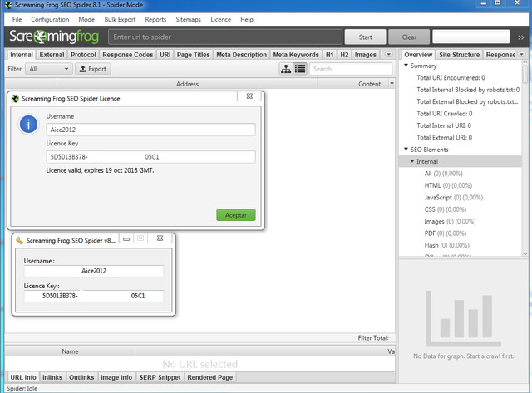Select the Page Titles tab

(193, 55)
